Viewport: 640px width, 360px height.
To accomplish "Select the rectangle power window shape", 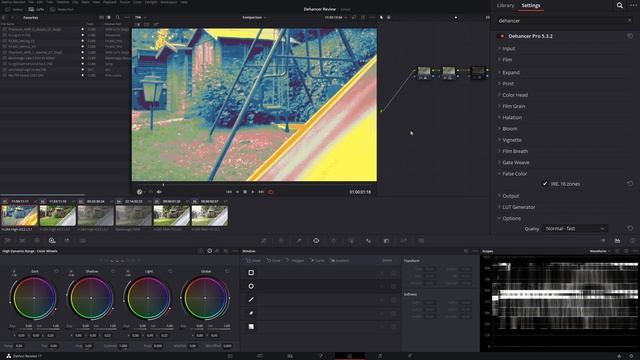I will 251,272.
